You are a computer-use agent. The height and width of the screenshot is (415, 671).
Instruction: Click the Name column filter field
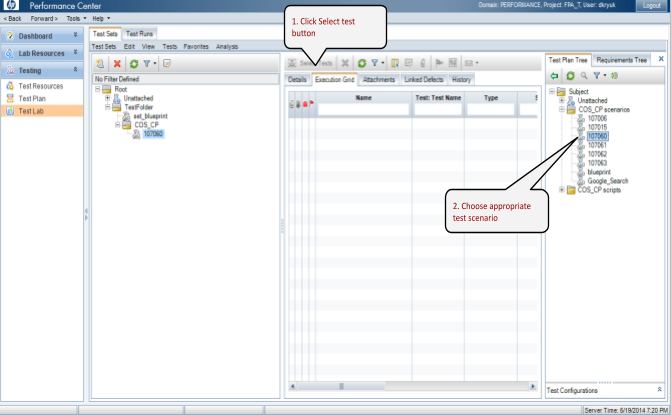[x=363, y=110]
